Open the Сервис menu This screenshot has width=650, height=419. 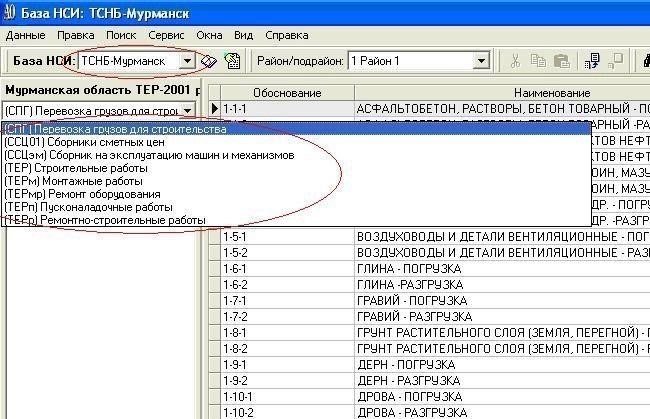click(x=166, y=35)
